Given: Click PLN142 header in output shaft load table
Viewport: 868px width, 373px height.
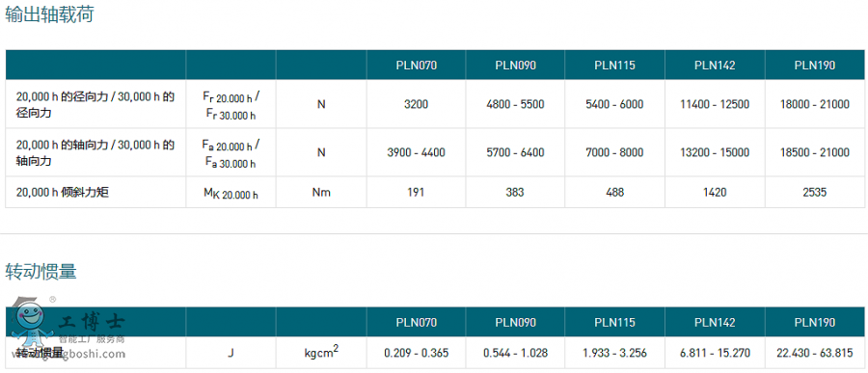Looking at the screenshot, I should coord(715,66).
